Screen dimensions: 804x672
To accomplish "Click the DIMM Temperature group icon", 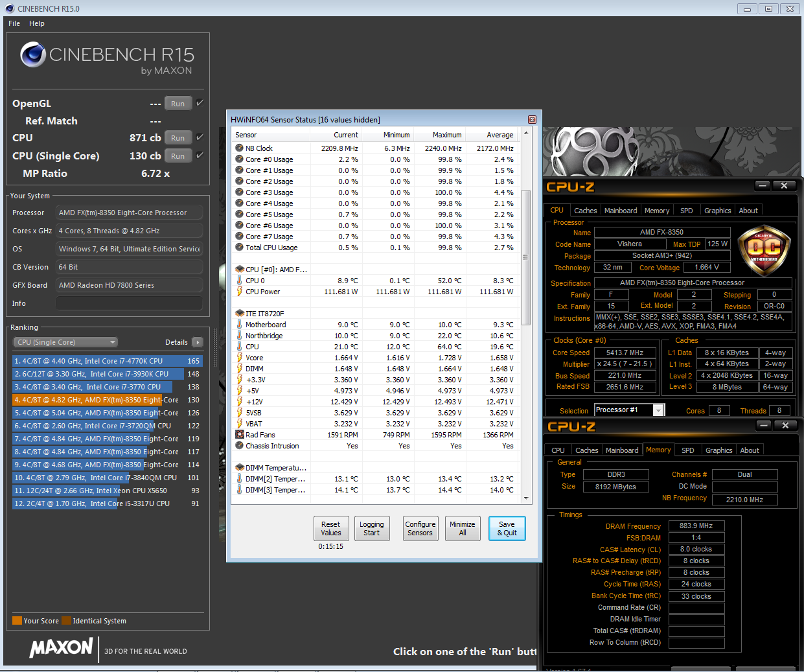I will [239, 468].
